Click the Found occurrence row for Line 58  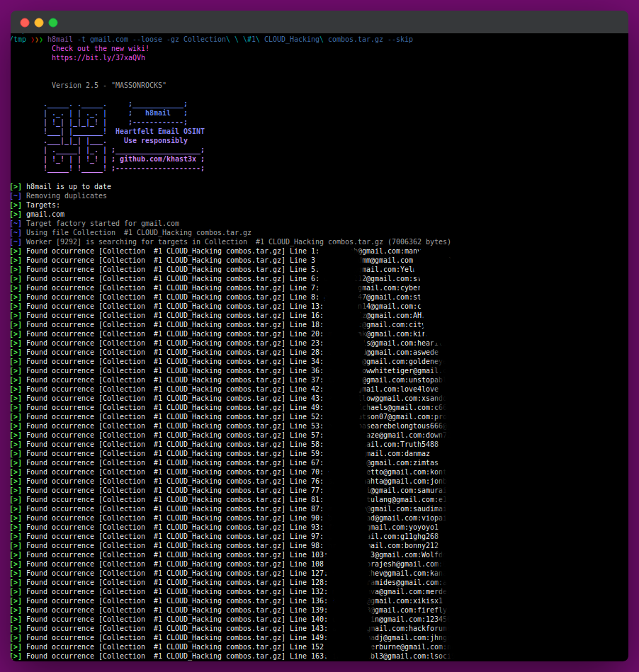225,445
